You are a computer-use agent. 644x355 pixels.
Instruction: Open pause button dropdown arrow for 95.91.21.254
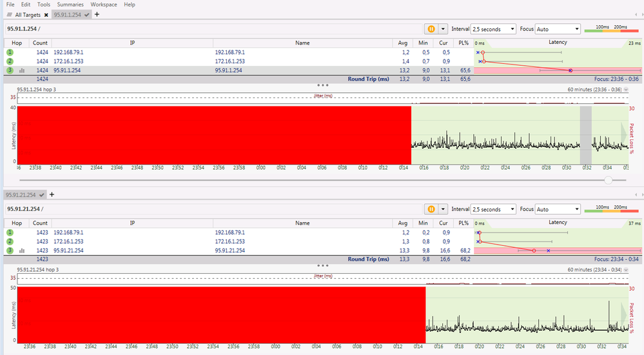click(x=443, y=209)
